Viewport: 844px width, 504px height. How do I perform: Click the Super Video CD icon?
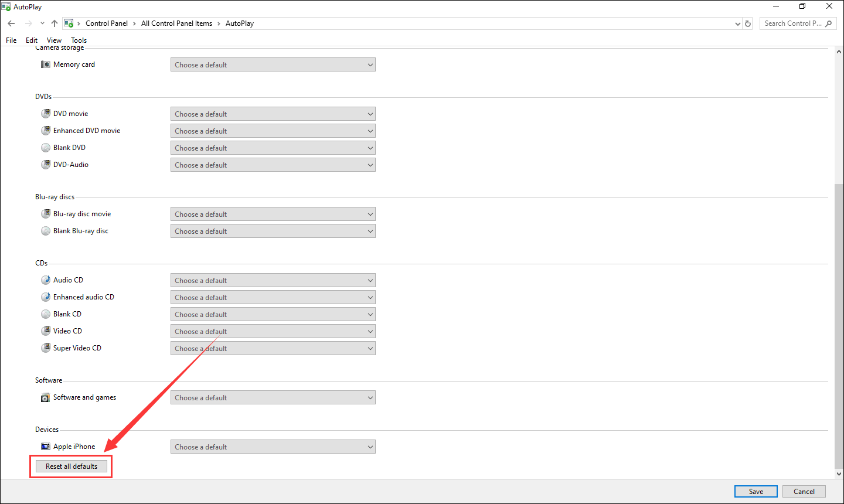coord(45,348)
